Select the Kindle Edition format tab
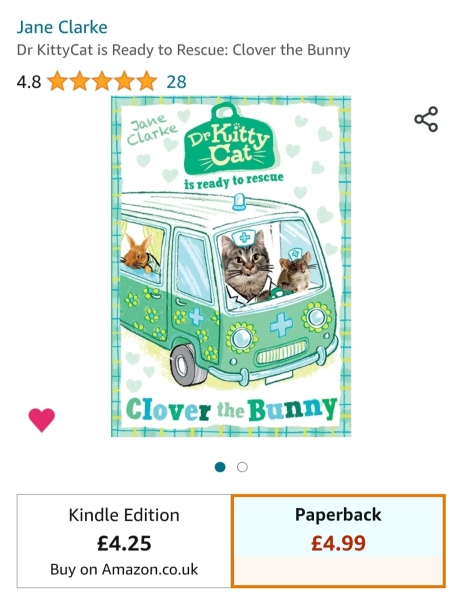462x600 pixels. coord(124,541)
